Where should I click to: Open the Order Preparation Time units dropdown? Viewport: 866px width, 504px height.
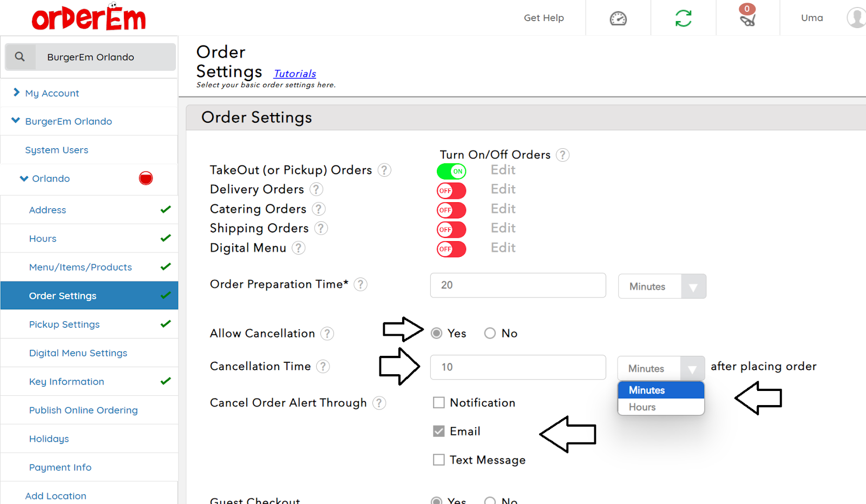click(x=662, y=287)
